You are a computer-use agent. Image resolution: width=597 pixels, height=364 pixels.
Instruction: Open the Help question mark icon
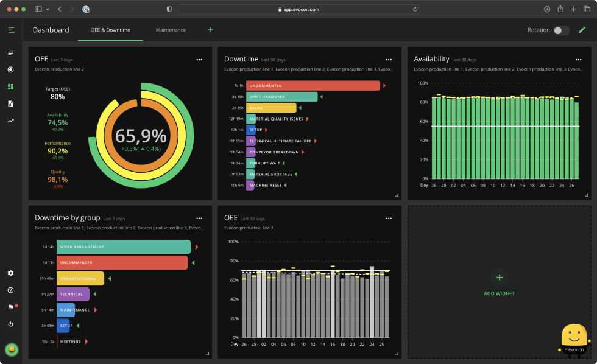tap(10, 290)
